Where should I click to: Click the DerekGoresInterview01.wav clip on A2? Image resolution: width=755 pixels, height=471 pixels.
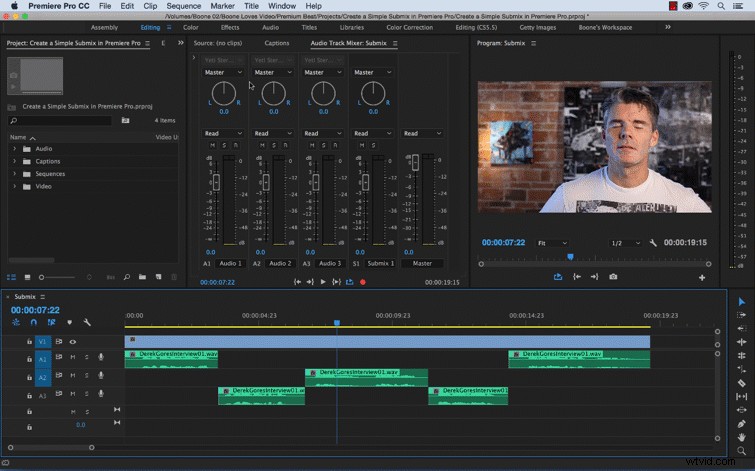point(366,378)
